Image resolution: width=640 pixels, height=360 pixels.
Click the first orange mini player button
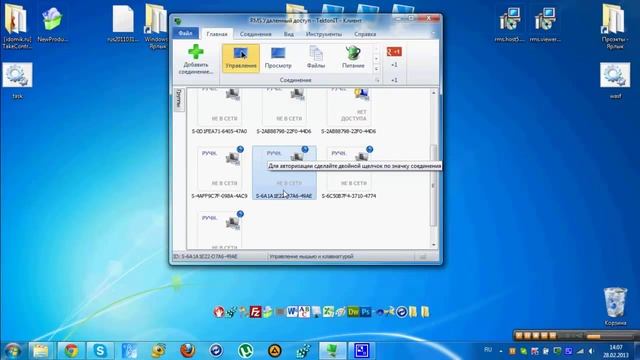[519, 336]
